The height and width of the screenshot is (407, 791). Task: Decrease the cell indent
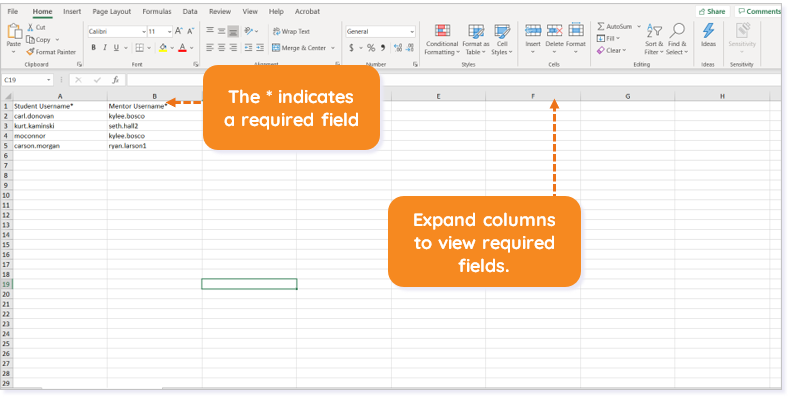tap(248, 47)
